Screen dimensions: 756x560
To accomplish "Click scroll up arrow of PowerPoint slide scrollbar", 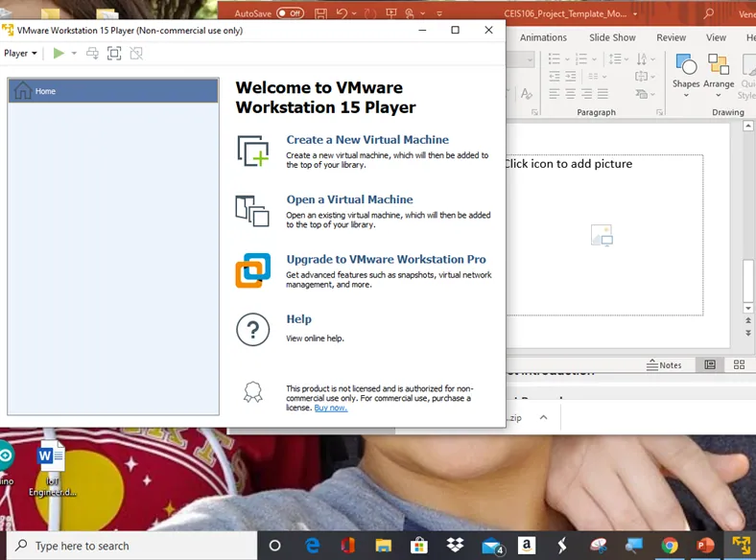I will tap(747, 127).
